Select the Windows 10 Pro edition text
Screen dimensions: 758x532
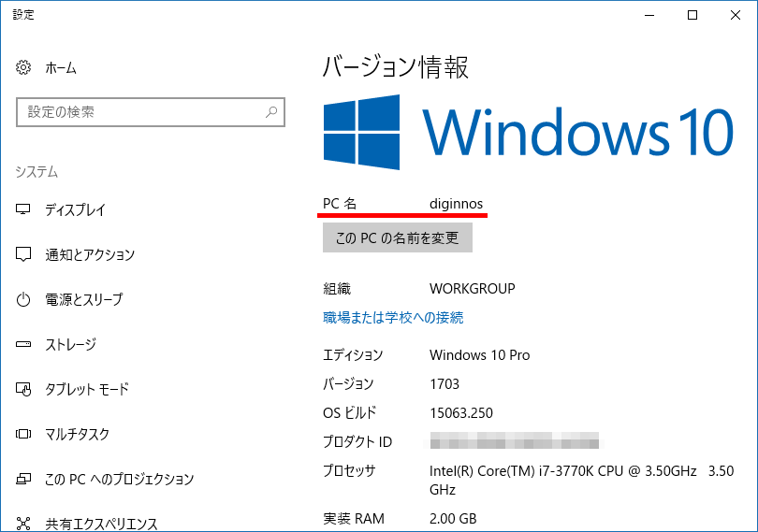(479, 355)
